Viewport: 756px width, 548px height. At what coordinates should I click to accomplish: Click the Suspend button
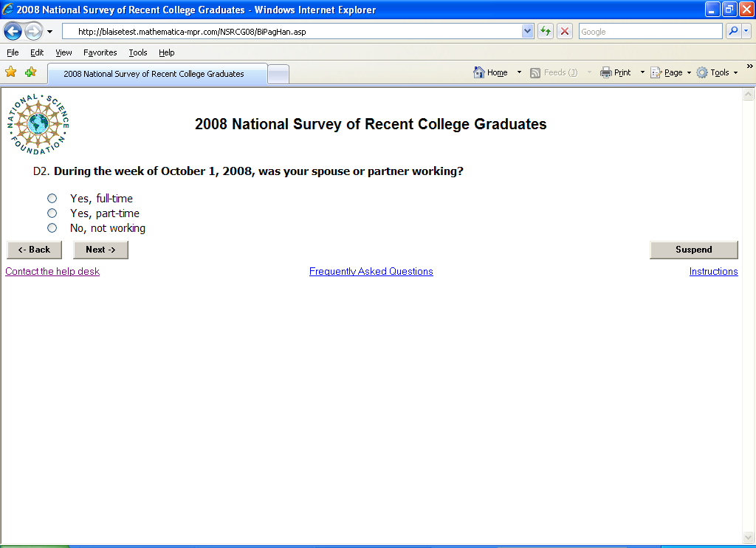pyautogui.click(x=694, y=250)
